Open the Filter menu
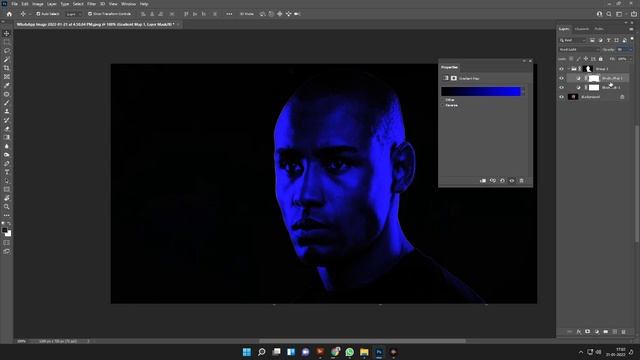The height and width of the screenshot is (360, 640). (x=91, y=4)
